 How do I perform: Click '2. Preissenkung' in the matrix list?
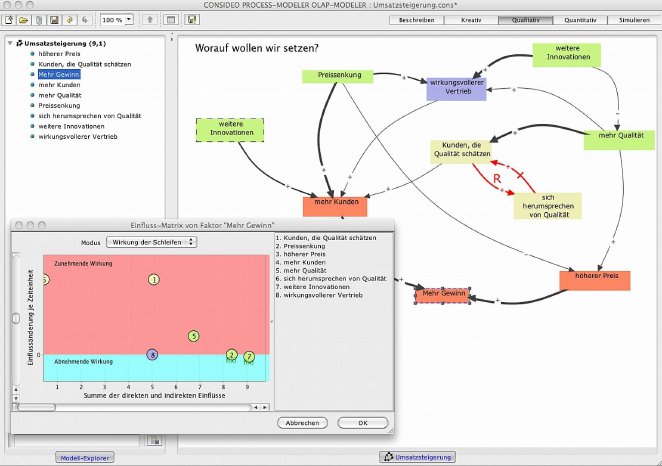click(x=300, y=246)
